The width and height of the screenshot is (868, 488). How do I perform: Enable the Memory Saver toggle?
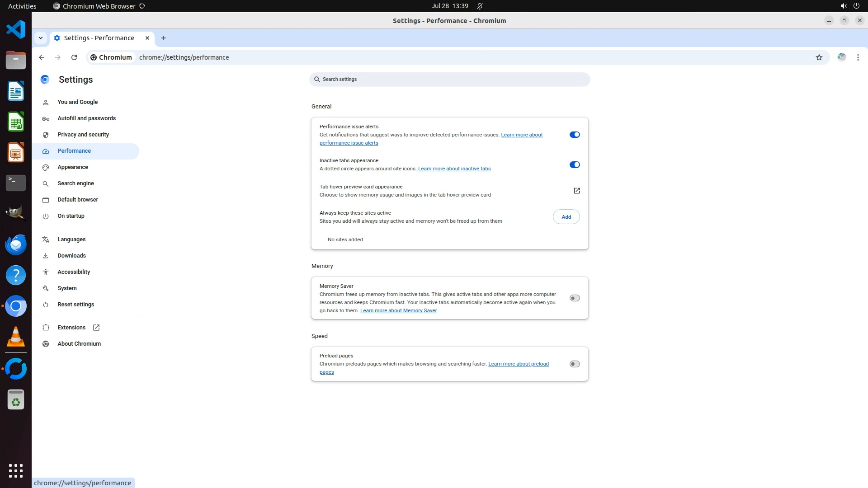click(x=574, y=298)
